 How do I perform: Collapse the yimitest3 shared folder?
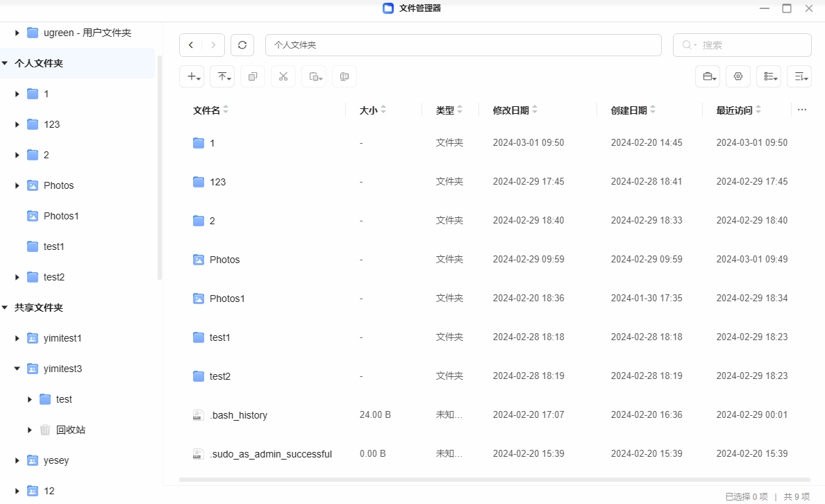pos(17,368)
